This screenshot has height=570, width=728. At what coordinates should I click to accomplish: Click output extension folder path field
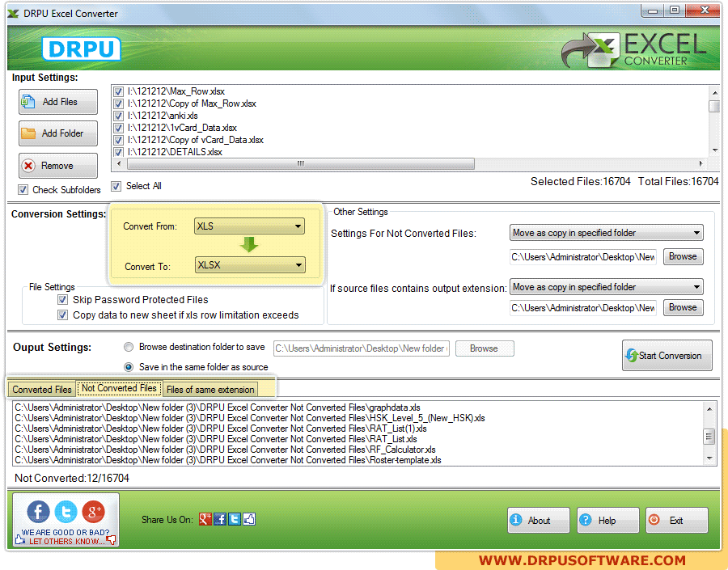tap(583, 308)
